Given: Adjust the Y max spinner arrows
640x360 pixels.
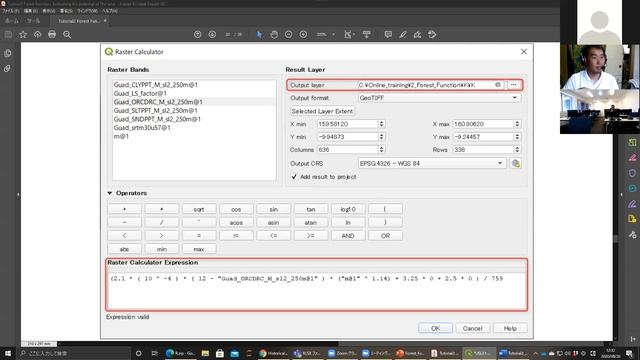Looking at the screenshot, I should 517,137.
